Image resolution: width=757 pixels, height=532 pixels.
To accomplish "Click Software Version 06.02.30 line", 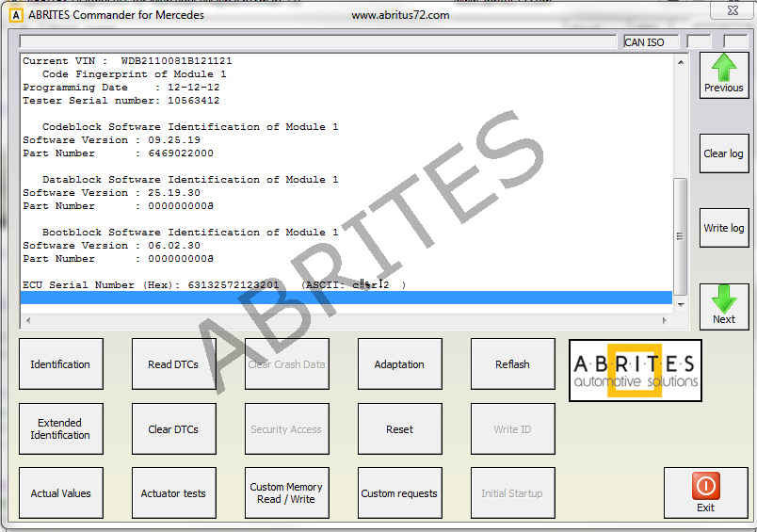I will [111, 245].
